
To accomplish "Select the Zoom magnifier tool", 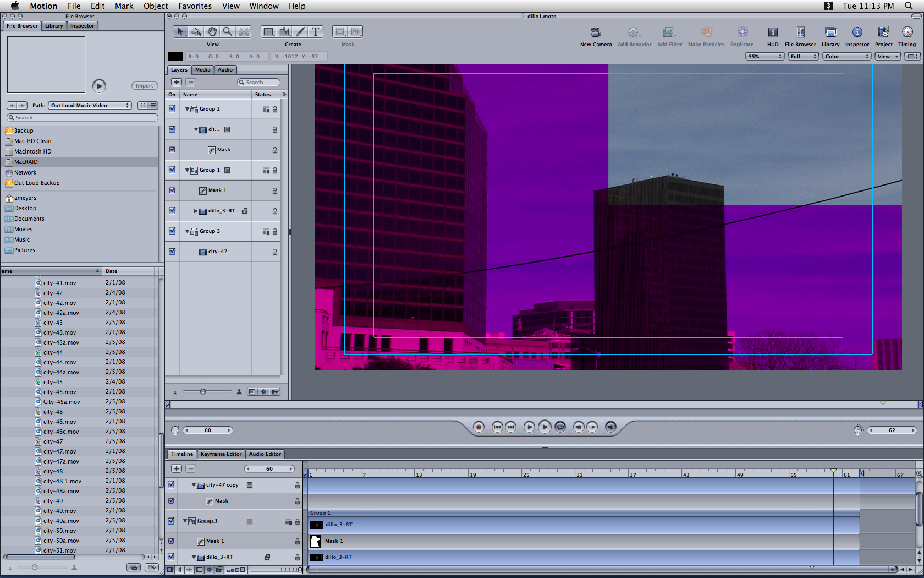I will (x=227, y=32).
